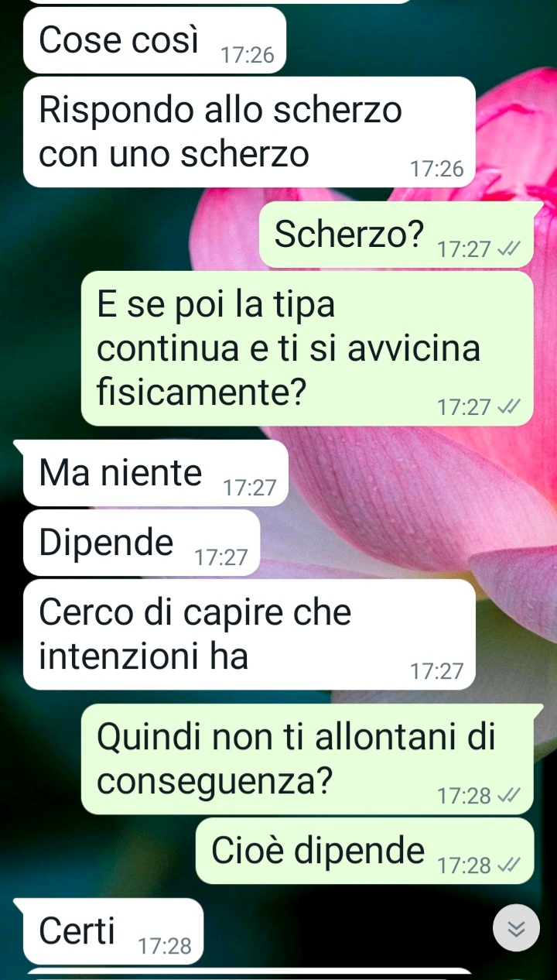Select the 'Dipende' received message bubble

click(x=142, y=543)
